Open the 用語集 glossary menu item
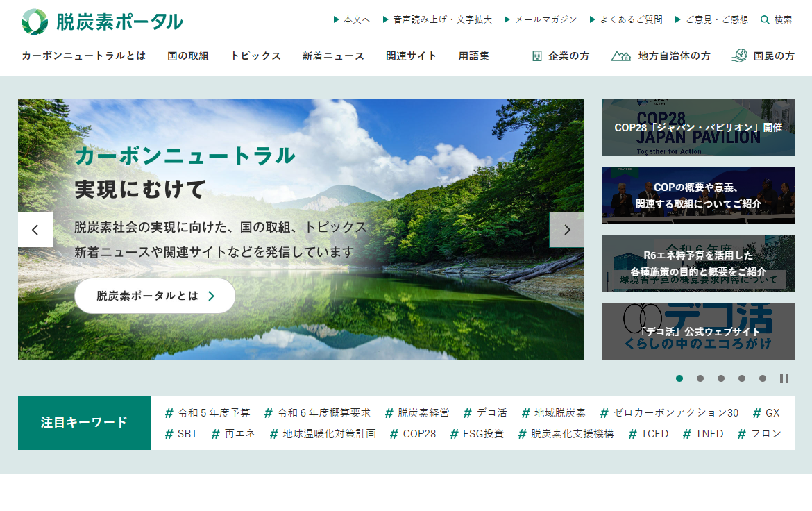Viewport: 812px width, 511px height. 473,56
